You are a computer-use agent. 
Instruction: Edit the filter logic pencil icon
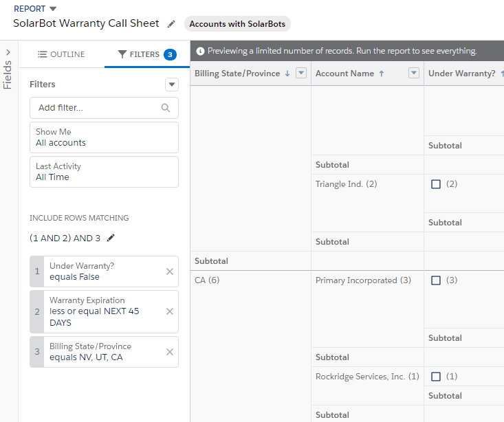[111, 238]
